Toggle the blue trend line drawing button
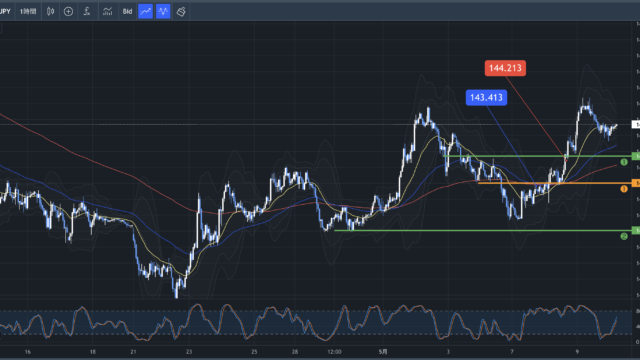 145,11
